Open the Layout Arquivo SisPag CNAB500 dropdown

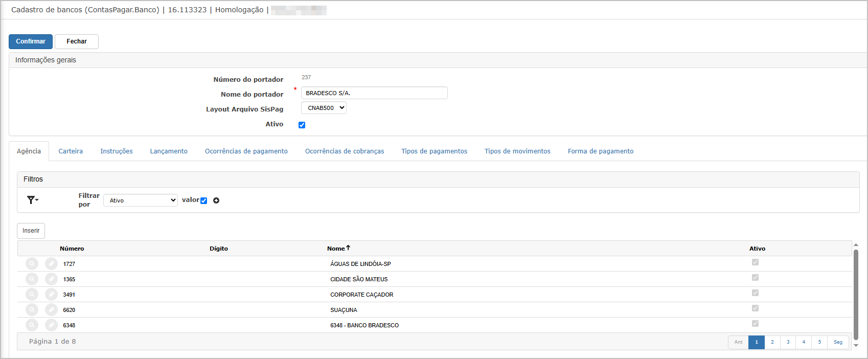324,108
